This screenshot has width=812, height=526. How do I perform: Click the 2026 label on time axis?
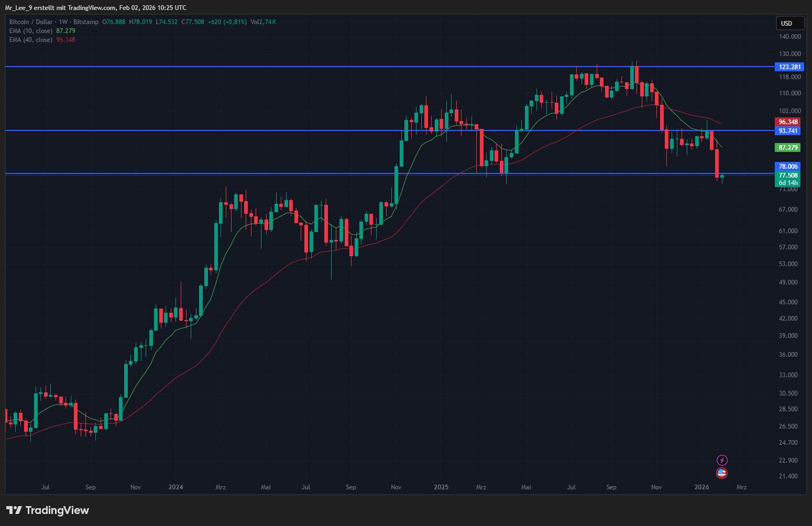[x=701, y=487]
